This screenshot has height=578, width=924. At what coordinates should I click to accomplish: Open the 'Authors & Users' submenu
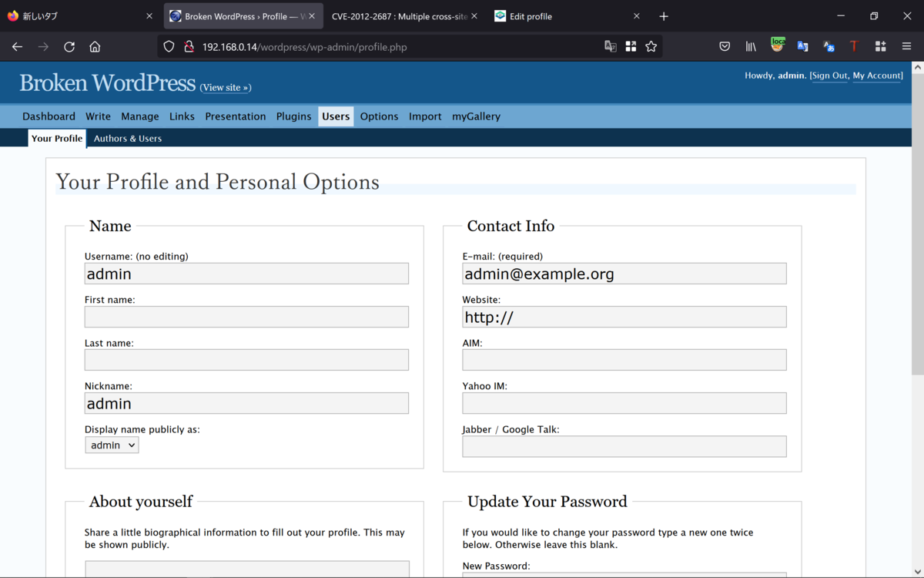pos(128,139)
